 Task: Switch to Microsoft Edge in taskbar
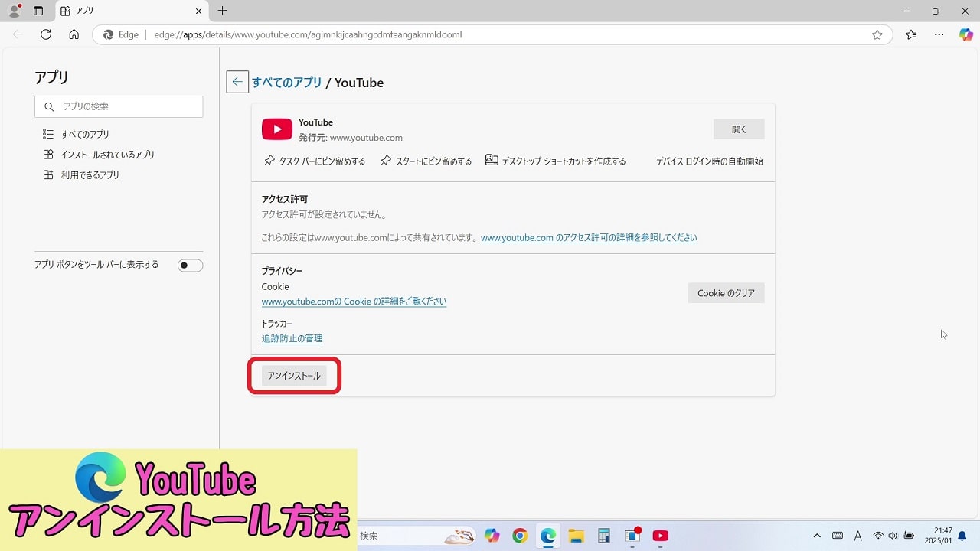pos(548,536)
